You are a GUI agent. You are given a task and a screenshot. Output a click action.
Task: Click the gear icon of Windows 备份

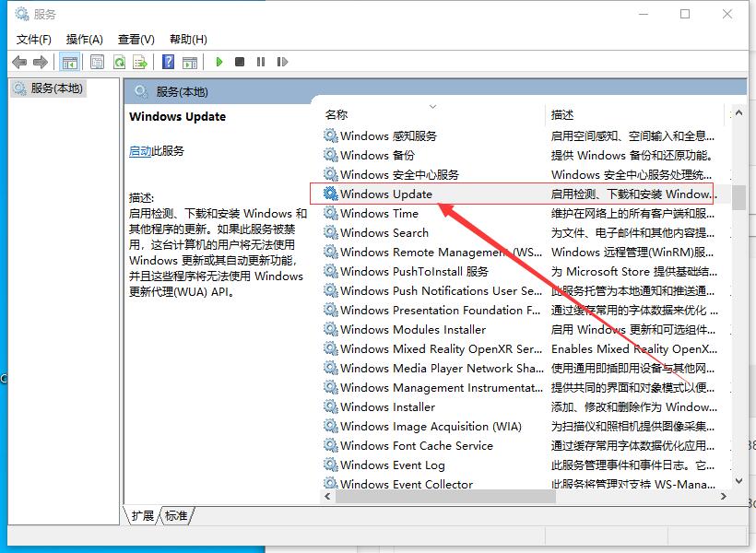[x=330, y=155]
